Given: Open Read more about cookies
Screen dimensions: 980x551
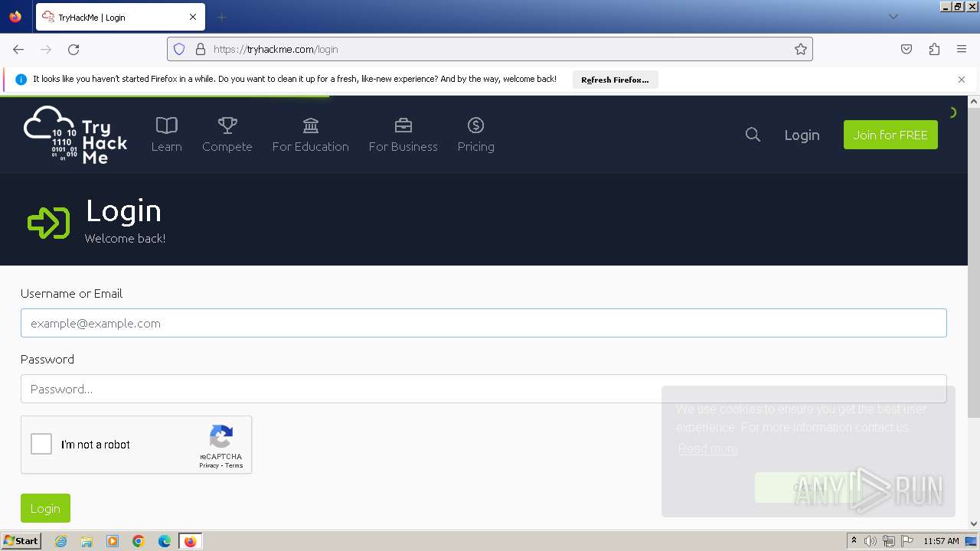Looking at the screenshot, I should pyautogui.click(x=708, y=448).
